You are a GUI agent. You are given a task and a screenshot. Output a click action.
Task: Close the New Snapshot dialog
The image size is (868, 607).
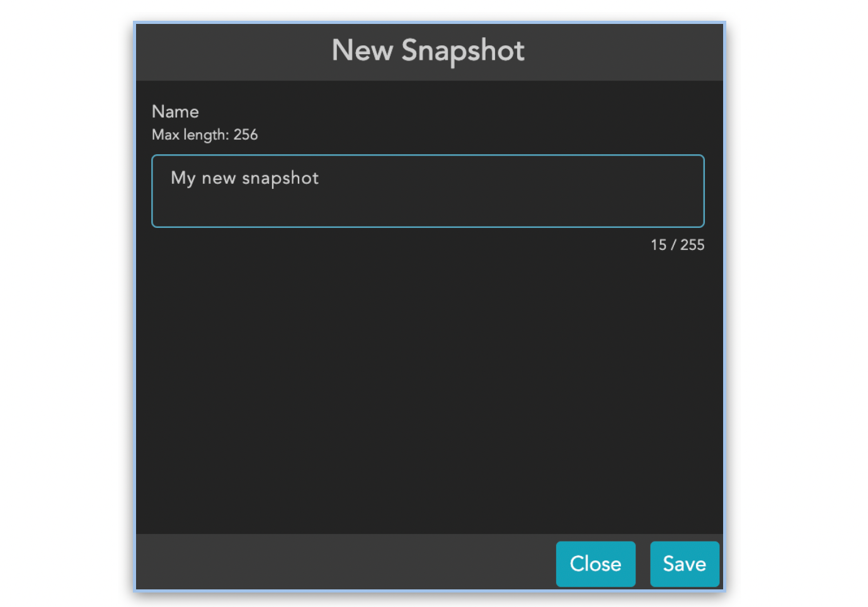coord(595,564)
